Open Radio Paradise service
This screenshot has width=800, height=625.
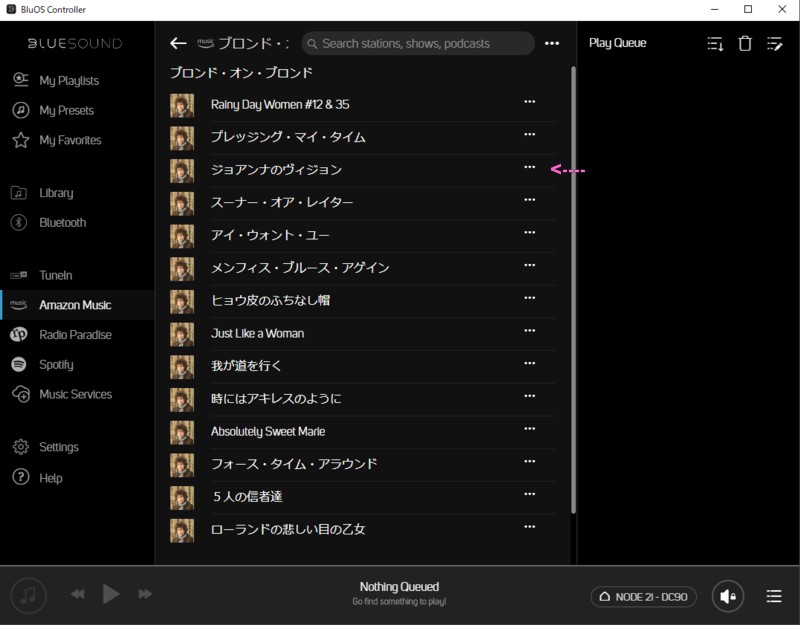pyautogui.click(x=76, y=335)
